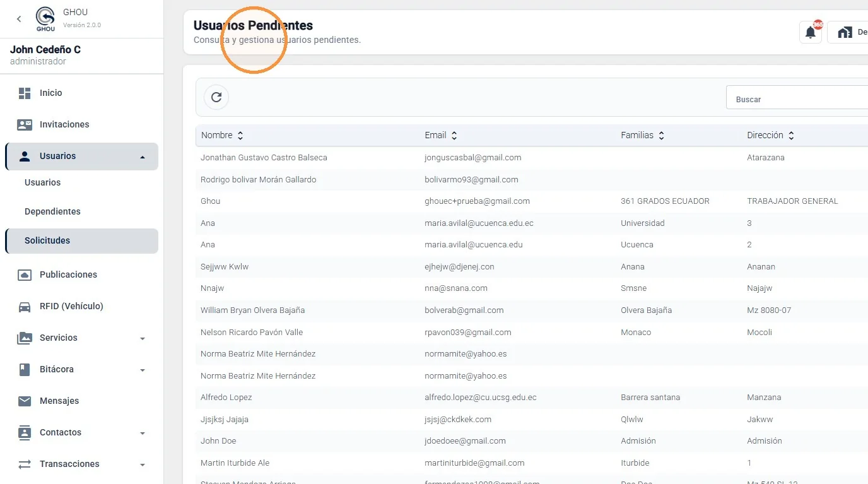
Task: Click the William Bryan Olvera Bajaña name
Action: point(252,310)
